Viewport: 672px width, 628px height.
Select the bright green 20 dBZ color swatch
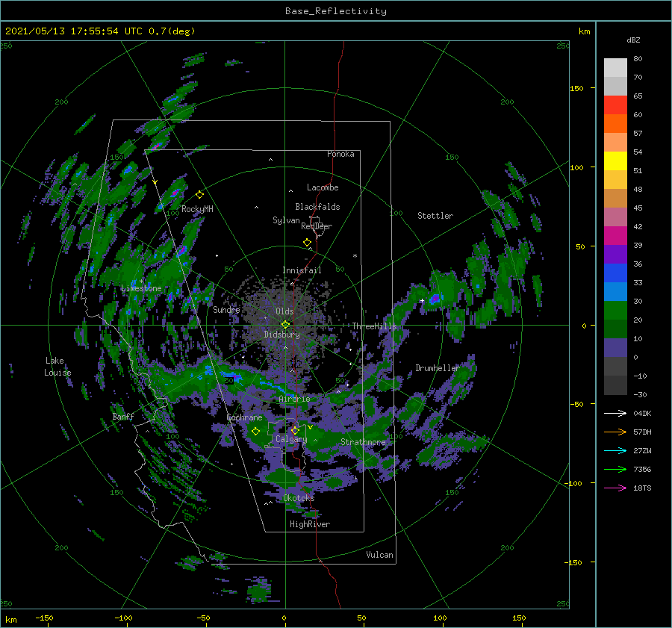615,310
